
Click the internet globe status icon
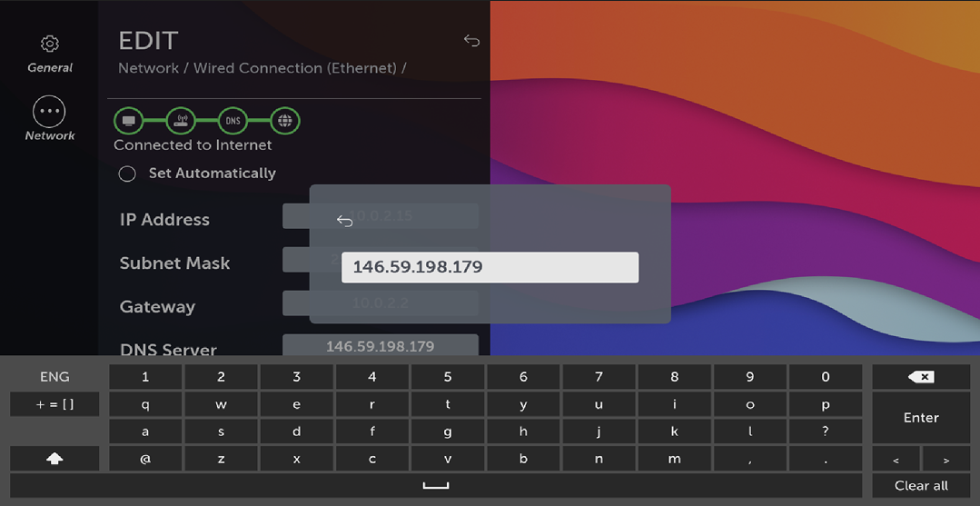coord(285,121)
